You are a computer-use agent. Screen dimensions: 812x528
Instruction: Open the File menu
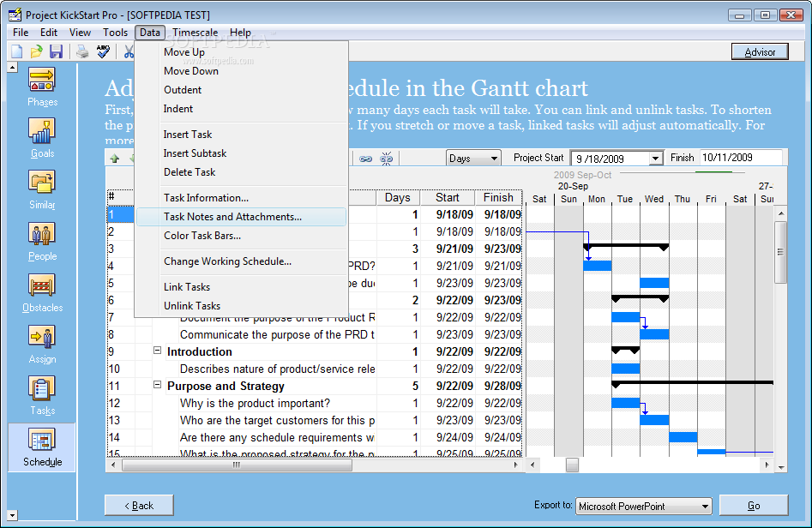coord(21,32)
